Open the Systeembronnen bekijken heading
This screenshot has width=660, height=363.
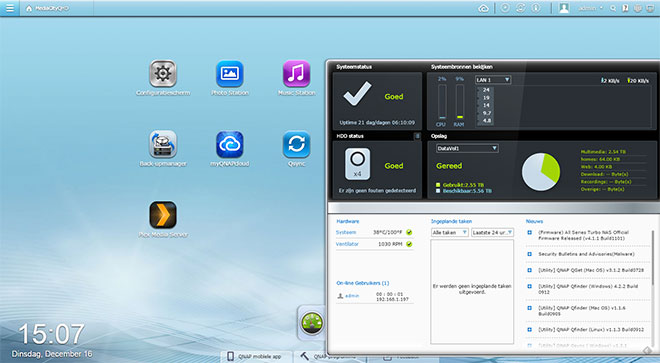pyautogui.click(x=461, y=67)
